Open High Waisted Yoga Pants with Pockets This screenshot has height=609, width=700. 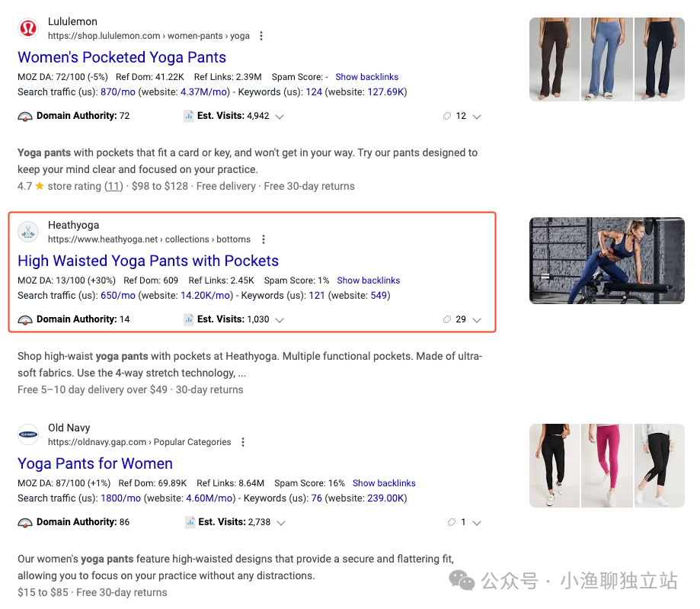149,261
